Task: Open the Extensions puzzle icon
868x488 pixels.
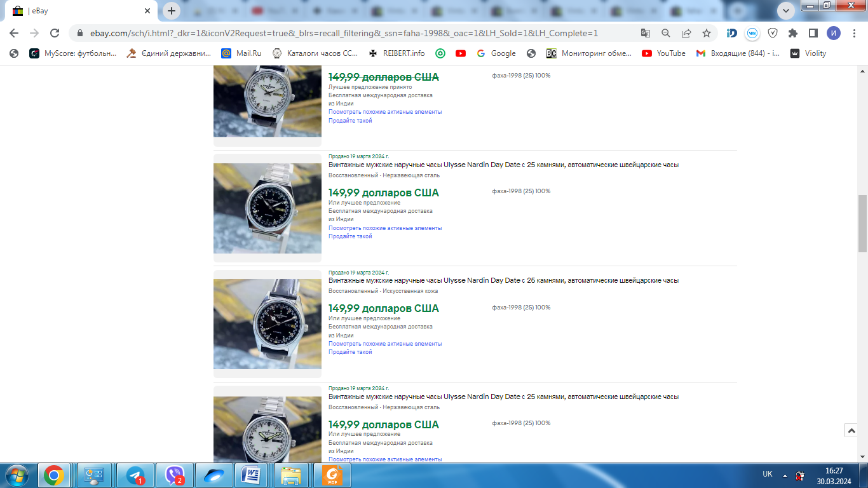Action: point(793,33)
